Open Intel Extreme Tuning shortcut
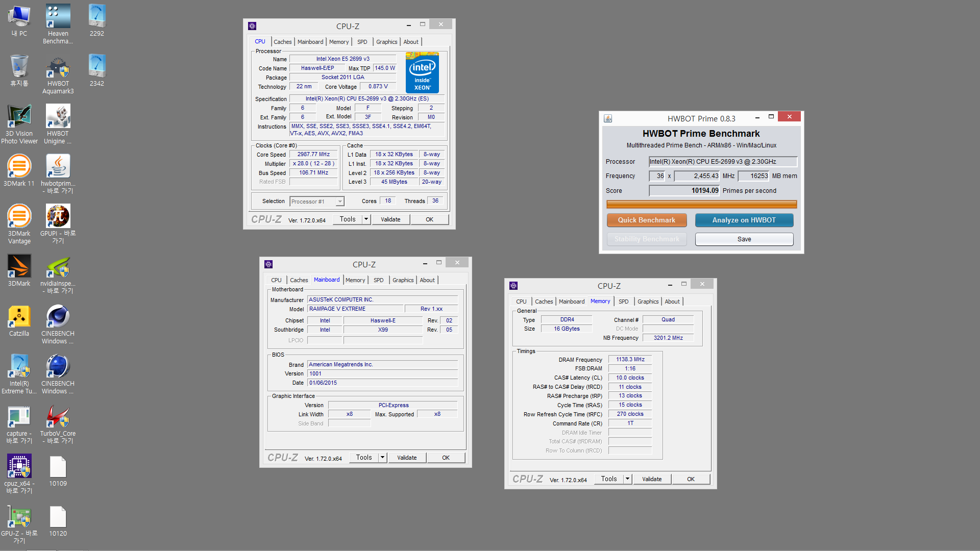This screenshot has width=980, height=551. [x=19, y=374]
